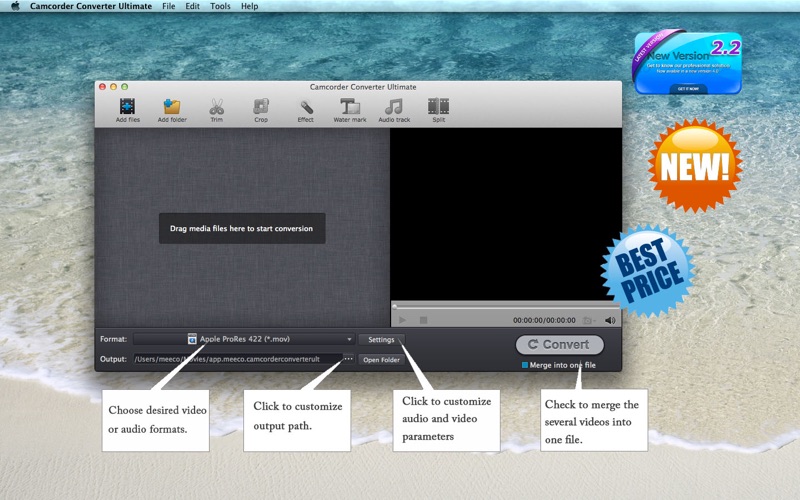Image resolution: width=800 pixels, height=500 pixels.
Task: Open the Water mark tool
Action: [350, 110]
